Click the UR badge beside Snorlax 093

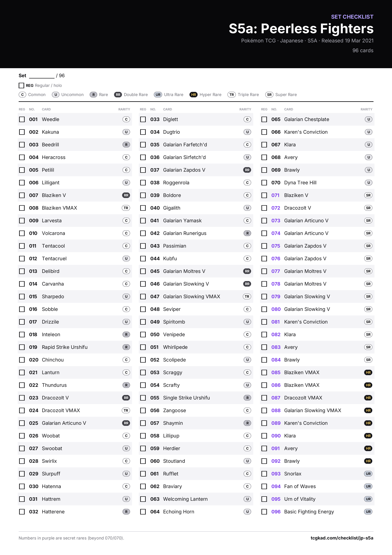(x=368, y=474)
